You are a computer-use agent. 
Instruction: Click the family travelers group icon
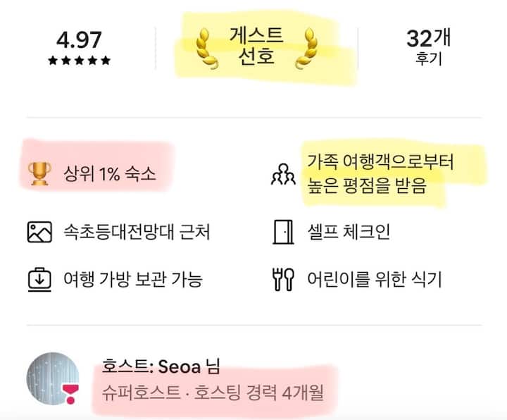pyautogui.click(x=283, y=175)
